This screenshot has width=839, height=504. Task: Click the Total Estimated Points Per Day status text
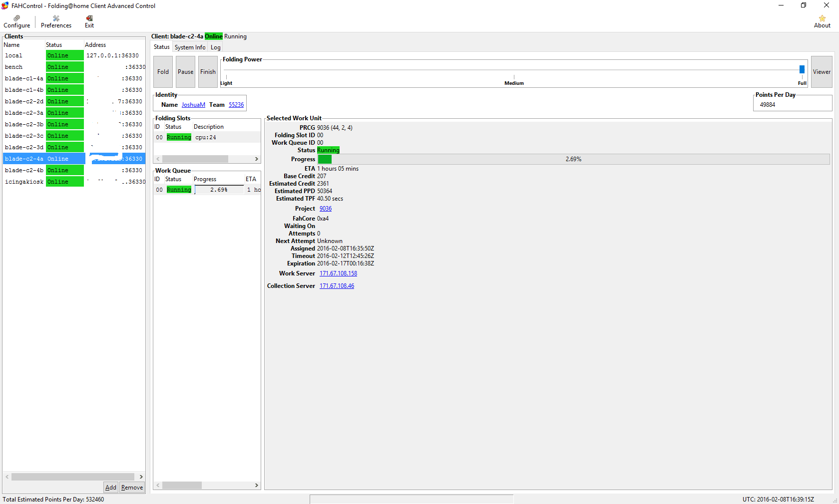(53, 500)
